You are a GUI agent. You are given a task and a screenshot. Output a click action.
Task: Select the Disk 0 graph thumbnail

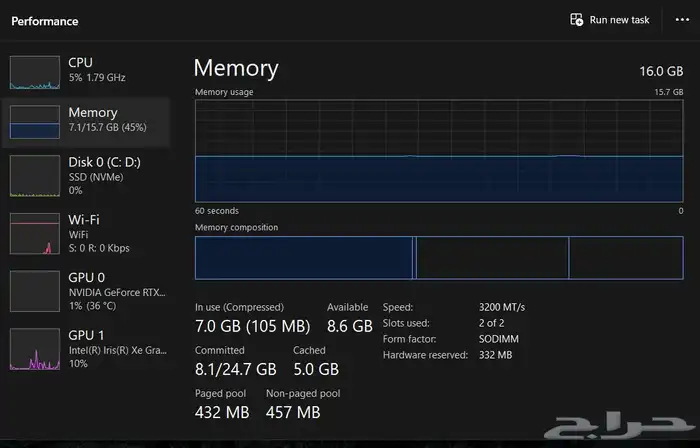click(x=35, y=177)
